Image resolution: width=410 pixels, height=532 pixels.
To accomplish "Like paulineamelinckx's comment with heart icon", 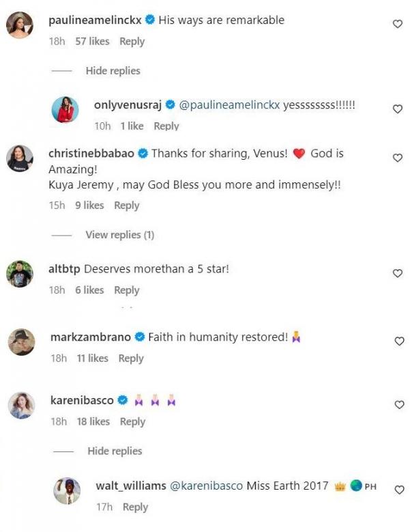I will (x=398, y=24).
